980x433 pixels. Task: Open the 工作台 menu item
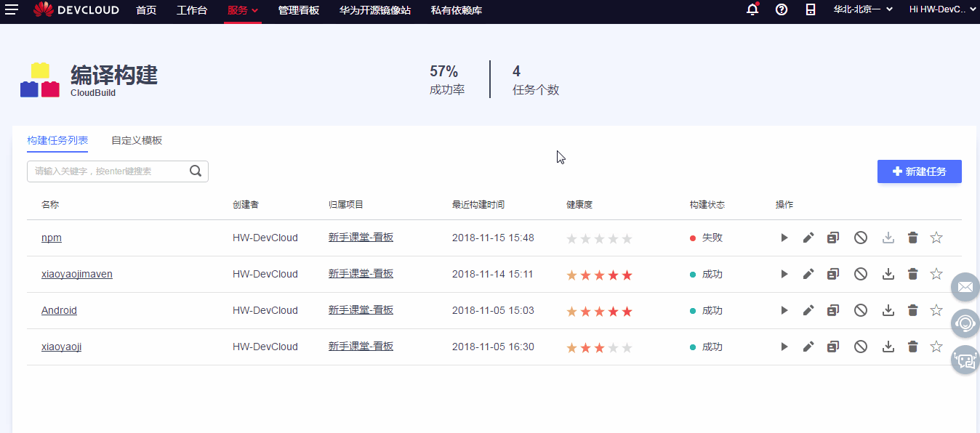[191, 11]
